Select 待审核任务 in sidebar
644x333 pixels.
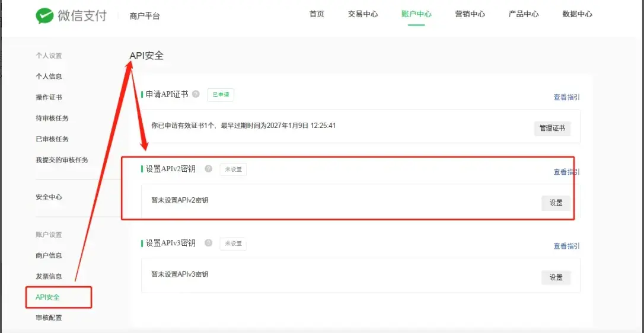52,119
